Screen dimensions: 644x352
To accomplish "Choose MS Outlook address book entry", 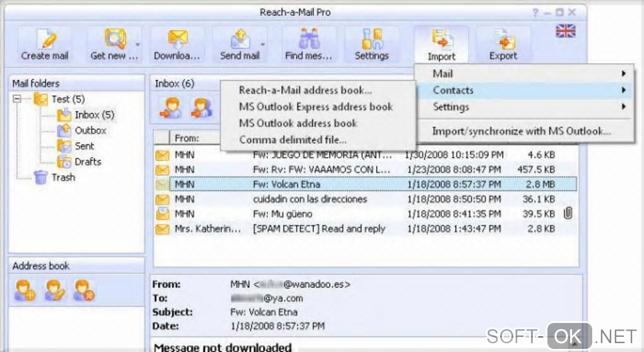I will tap(298, 123).
